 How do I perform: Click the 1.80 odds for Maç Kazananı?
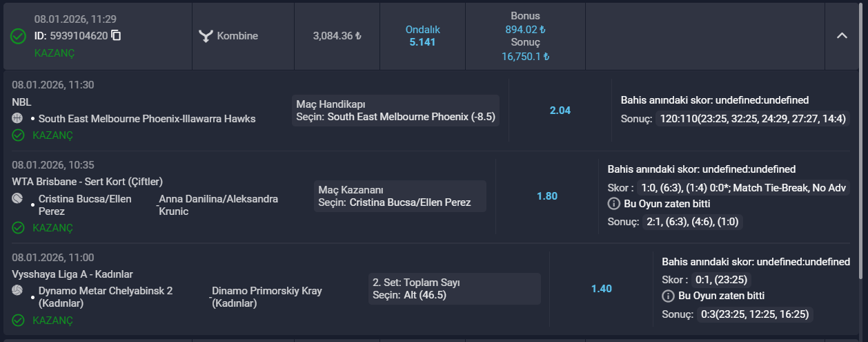pos(547,196)
